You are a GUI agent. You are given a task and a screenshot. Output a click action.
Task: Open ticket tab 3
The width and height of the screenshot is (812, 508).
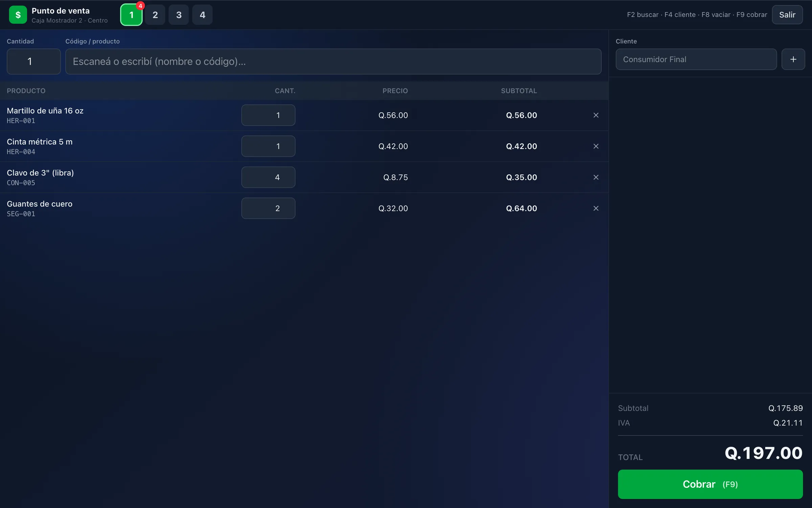coord(179,15)
